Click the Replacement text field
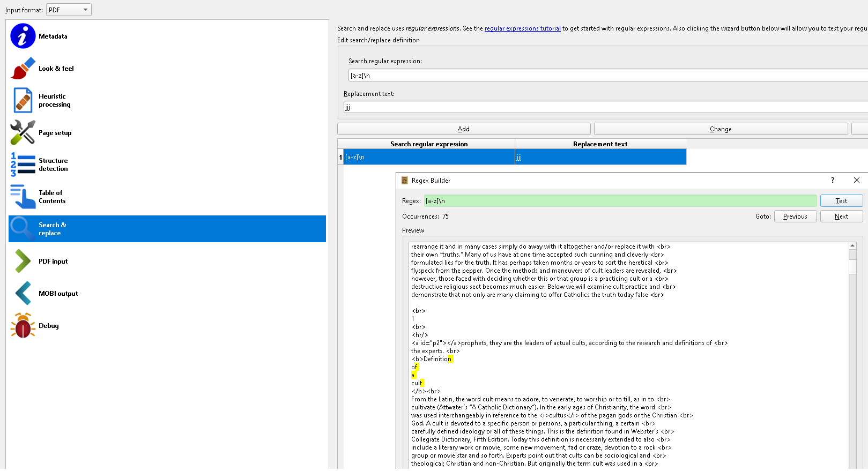 click(606, 108)
